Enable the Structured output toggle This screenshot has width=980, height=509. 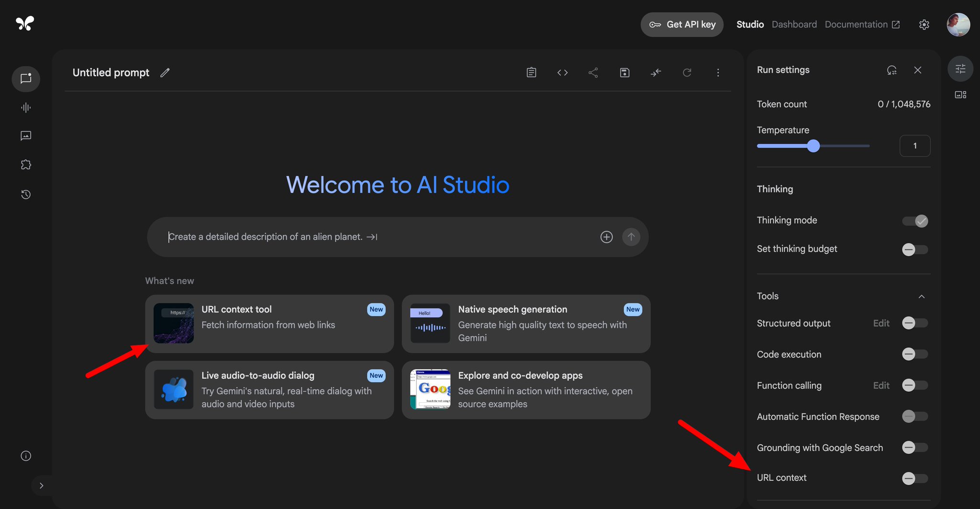[915, 323]
